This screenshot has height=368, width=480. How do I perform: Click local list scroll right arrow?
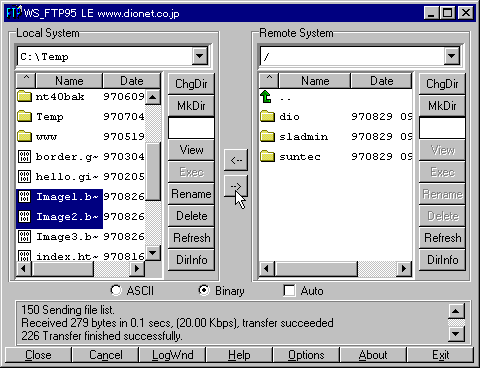click(137, 268)
